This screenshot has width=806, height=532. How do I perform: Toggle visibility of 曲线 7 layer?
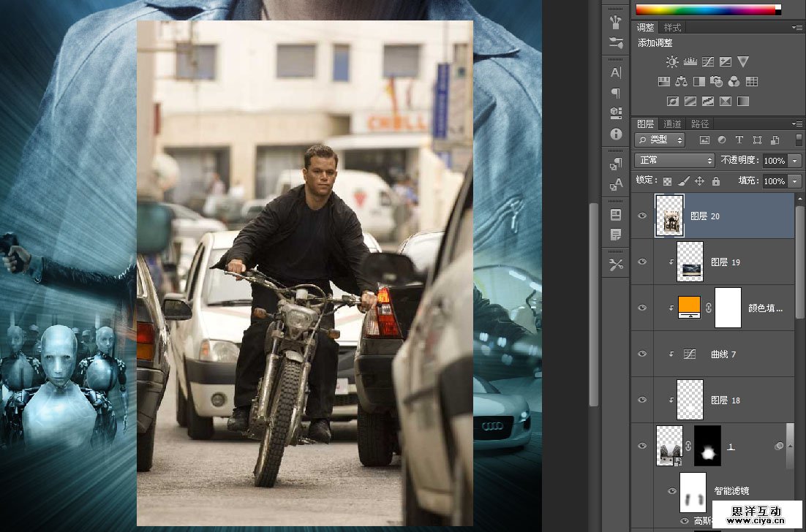(x=642, y=354)
